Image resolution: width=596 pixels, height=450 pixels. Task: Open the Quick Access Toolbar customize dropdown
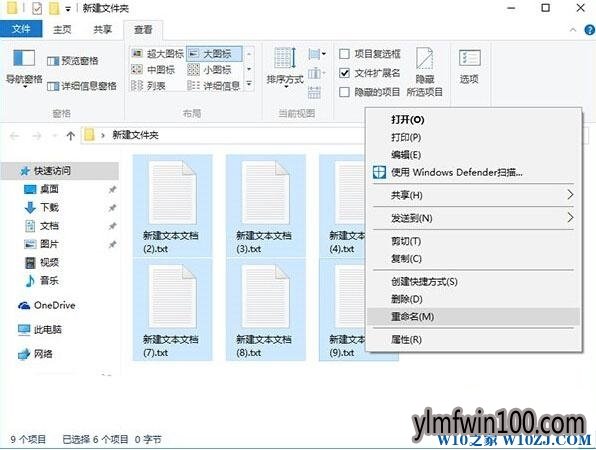click(68, 9)
